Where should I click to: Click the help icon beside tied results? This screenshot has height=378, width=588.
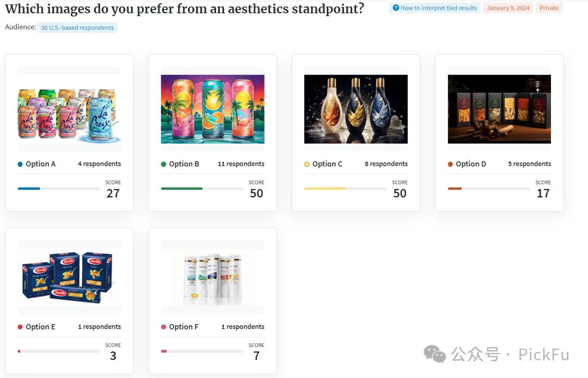[395, 8]
